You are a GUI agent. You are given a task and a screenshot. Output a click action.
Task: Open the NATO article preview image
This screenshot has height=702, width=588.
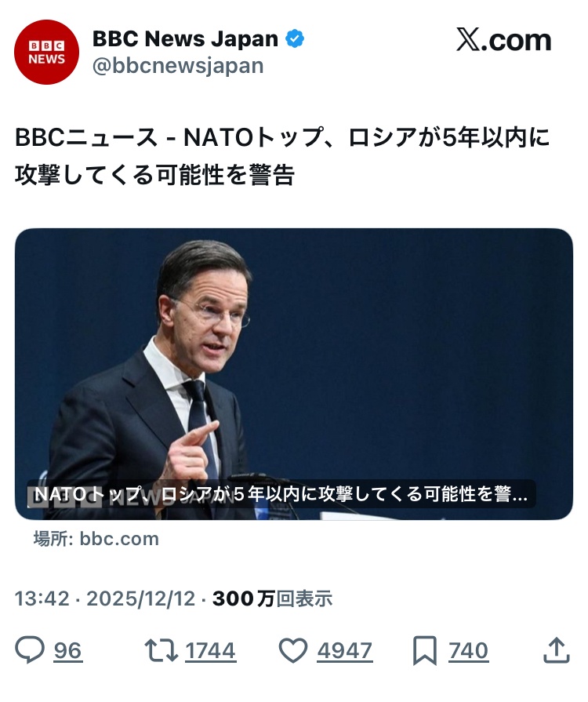[294, 353]
